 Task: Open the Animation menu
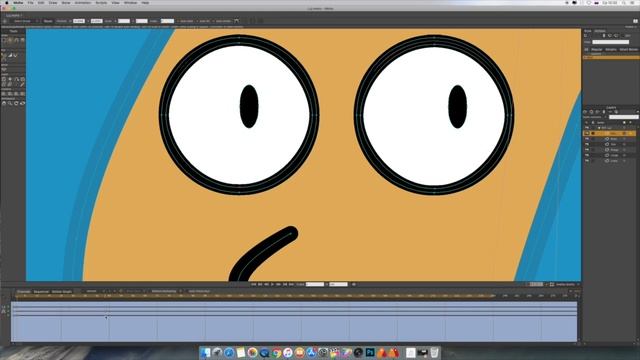click(x=83, y=2)
